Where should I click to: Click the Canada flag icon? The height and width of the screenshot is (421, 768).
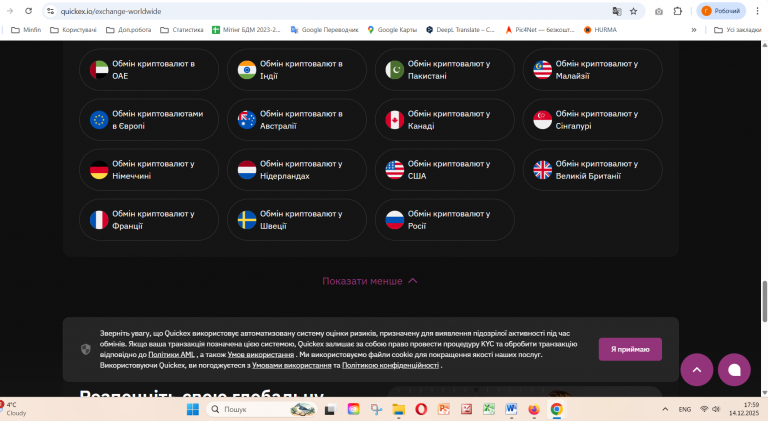pyautogui.click(x=394, y=120)
